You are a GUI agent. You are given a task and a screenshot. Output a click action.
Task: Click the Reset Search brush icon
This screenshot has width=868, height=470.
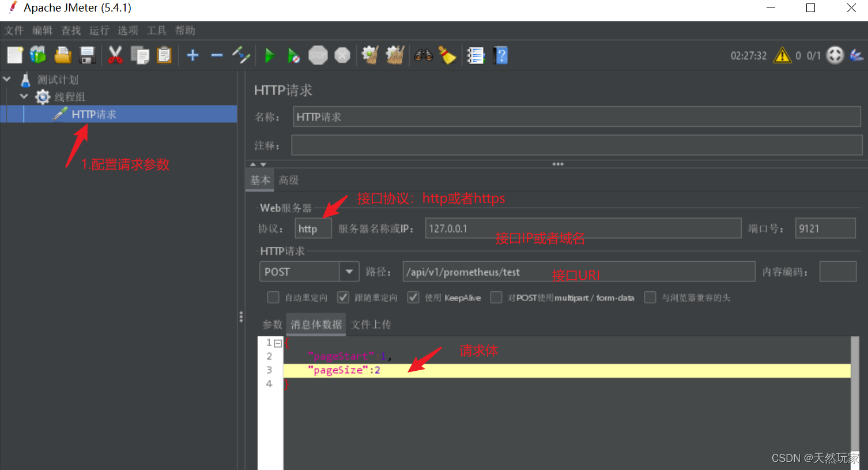pyautogui.click(x=447, y=55)
